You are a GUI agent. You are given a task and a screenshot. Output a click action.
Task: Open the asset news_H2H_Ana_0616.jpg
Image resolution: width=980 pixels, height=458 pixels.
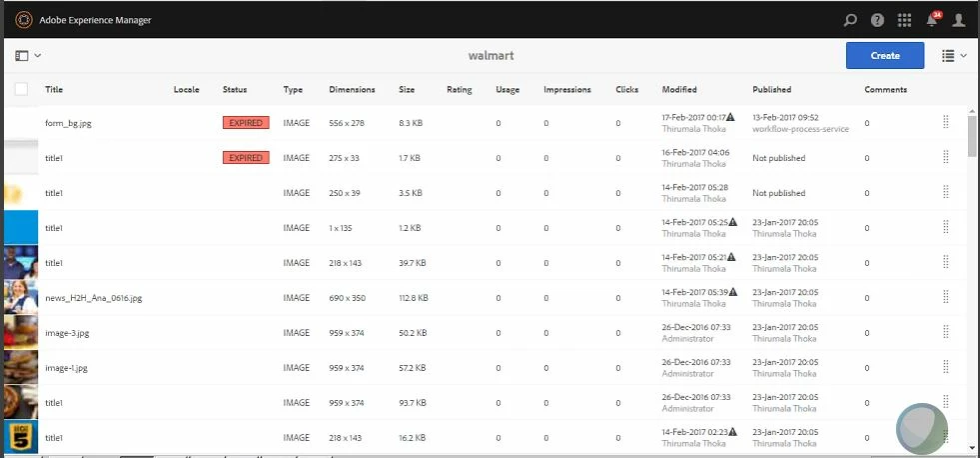point(94,298)
